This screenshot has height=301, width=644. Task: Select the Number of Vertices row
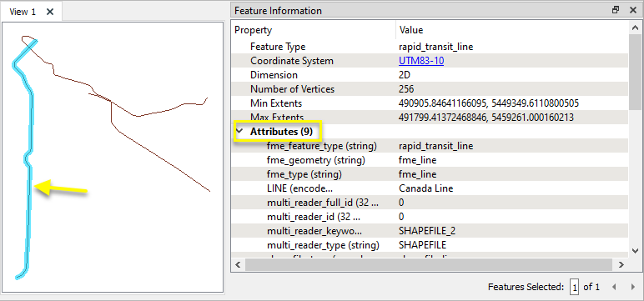pos(430,89)
